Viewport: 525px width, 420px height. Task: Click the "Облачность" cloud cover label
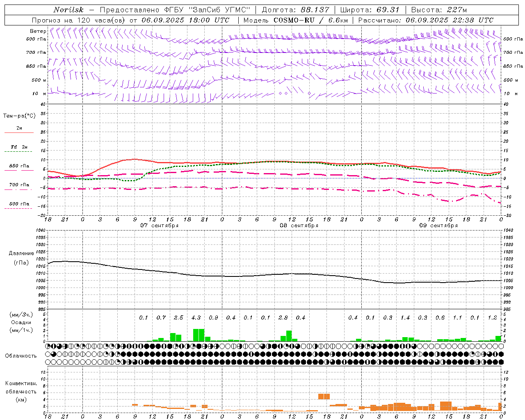pyautogui.click(x=21, y=356)
